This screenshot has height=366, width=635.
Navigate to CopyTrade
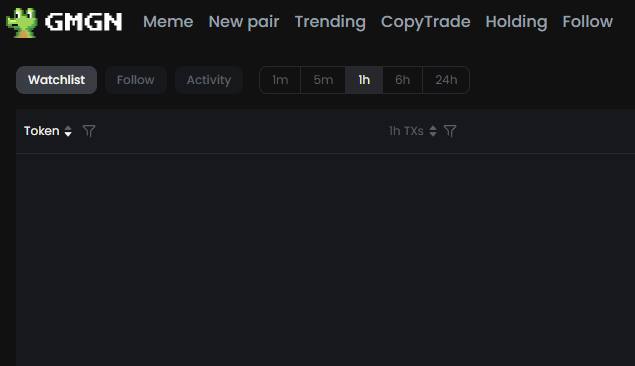coord(426,22)
